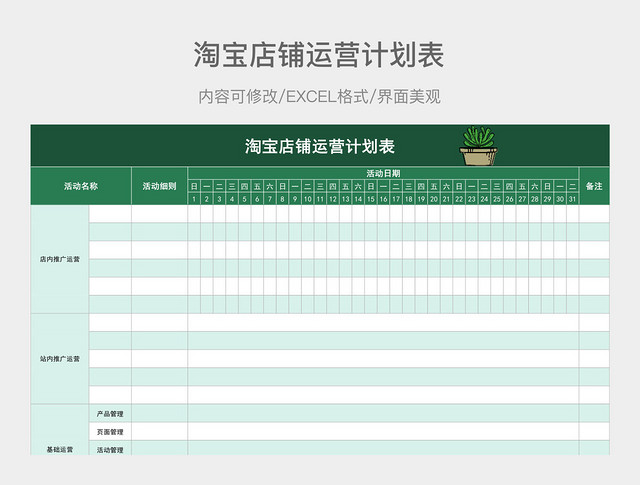Click the date cell 5

point(244,199)
